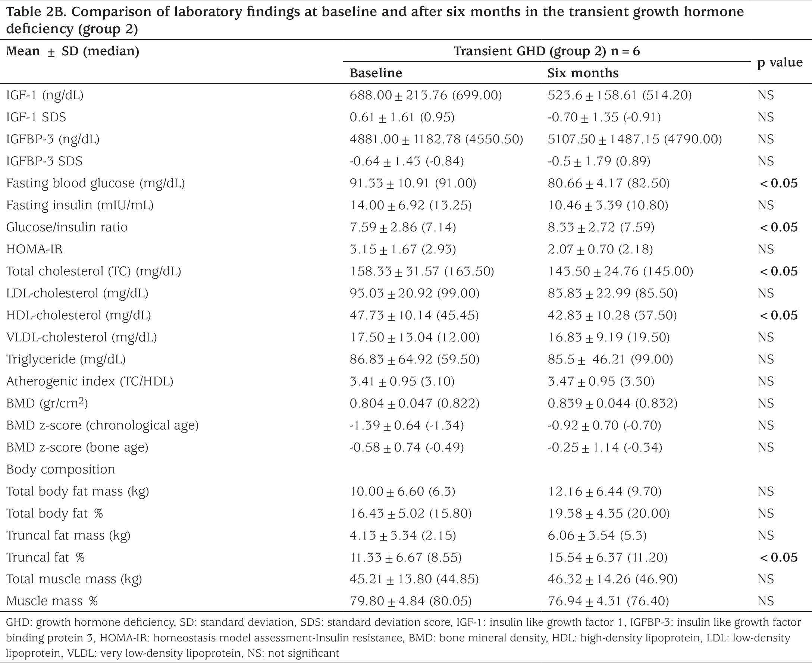812x663 pixels.
Task: Click the table title 'Table 2B. Comparison of laboratory findings'
Action: [x=375, y=20]
